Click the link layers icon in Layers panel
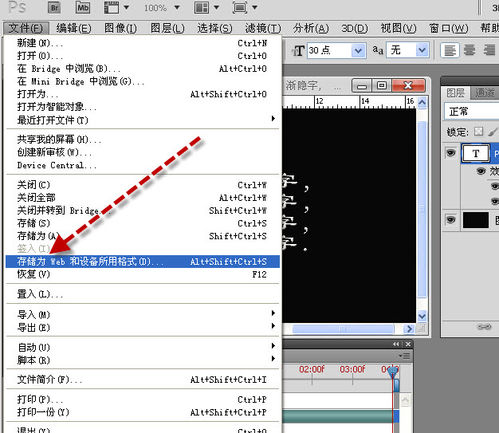The height and width of the screenshot is (433, 499). tap(484, 327)
